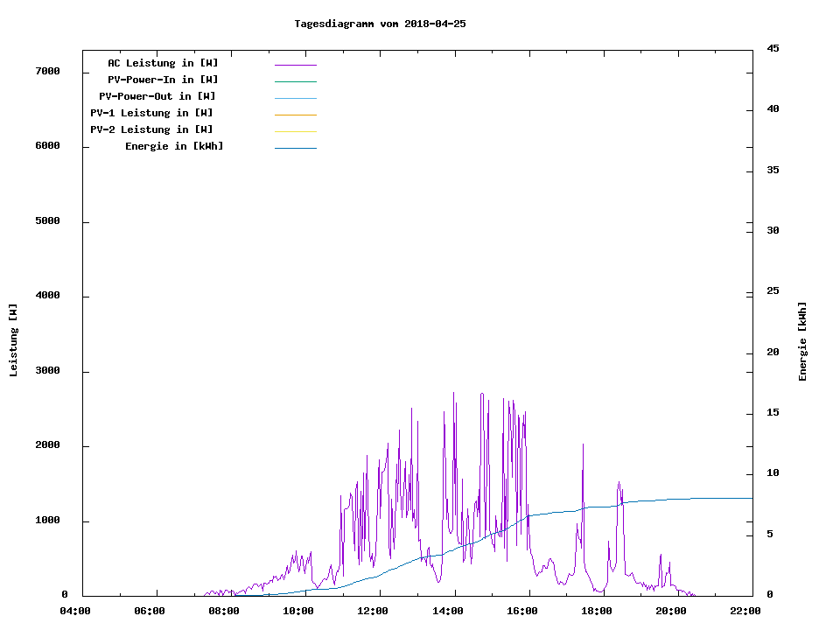Click the 08:00 time axis label

[224, 611]
